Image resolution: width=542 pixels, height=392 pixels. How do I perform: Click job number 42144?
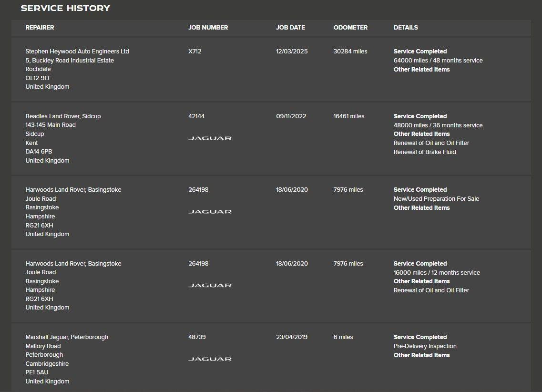[x=196, y=116]
